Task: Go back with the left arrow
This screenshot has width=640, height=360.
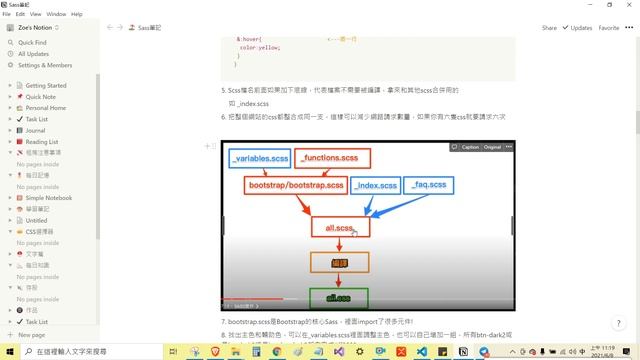Action: tap(110, 27)
